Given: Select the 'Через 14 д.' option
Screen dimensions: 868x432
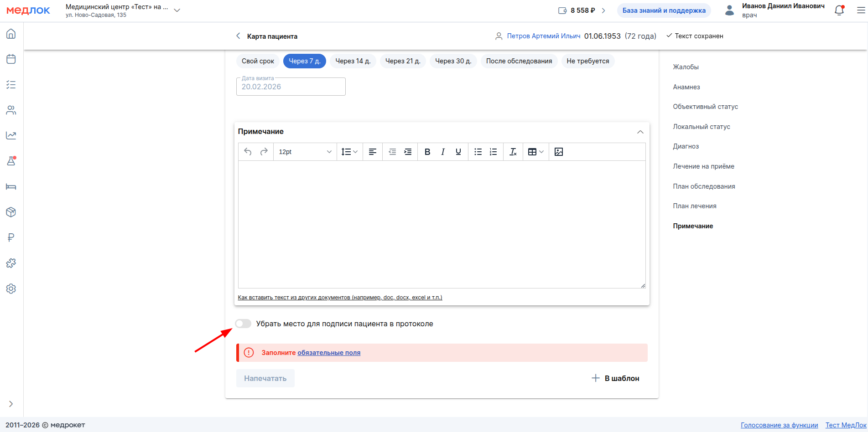Looking at the screenshot, I should pyautogui.click(x=353, y=61).
